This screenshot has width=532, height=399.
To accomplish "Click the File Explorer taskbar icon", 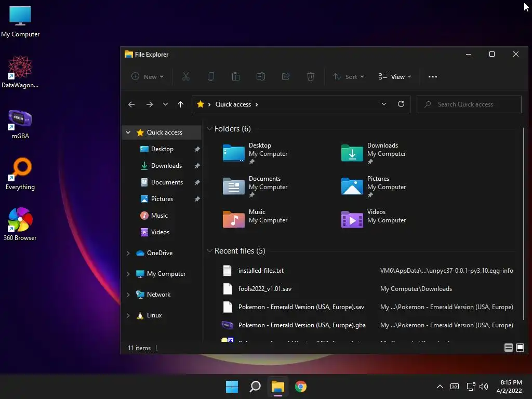I will coord(278,387).
